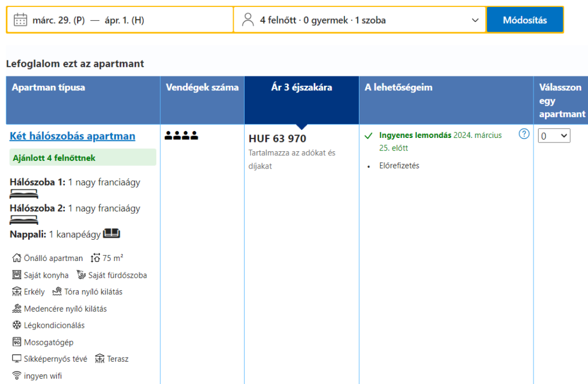Click the Síkképernyős tévé amenity text
The width and height of the screenshot is (588, 384).
click(x=56, y=359)
